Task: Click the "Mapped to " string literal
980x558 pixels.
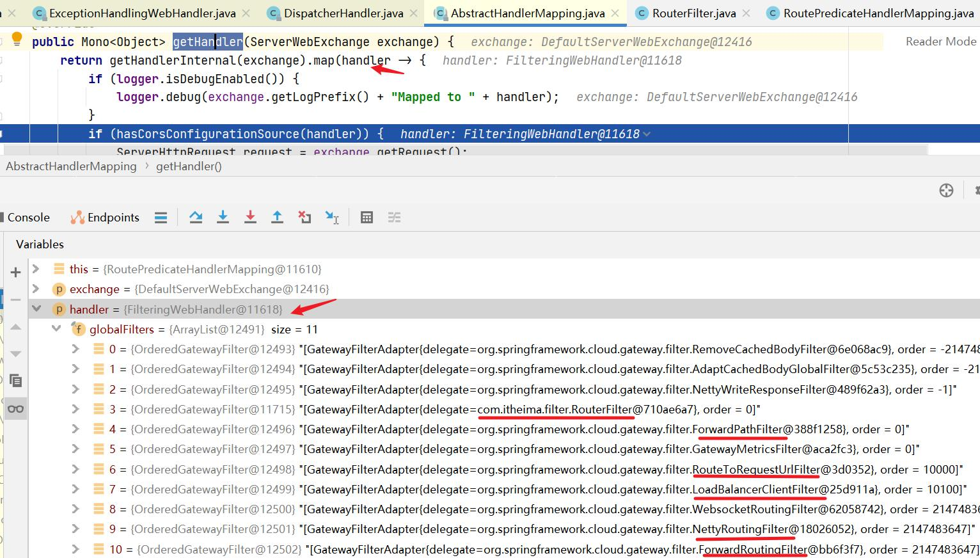Action: [x=432, y=97]
